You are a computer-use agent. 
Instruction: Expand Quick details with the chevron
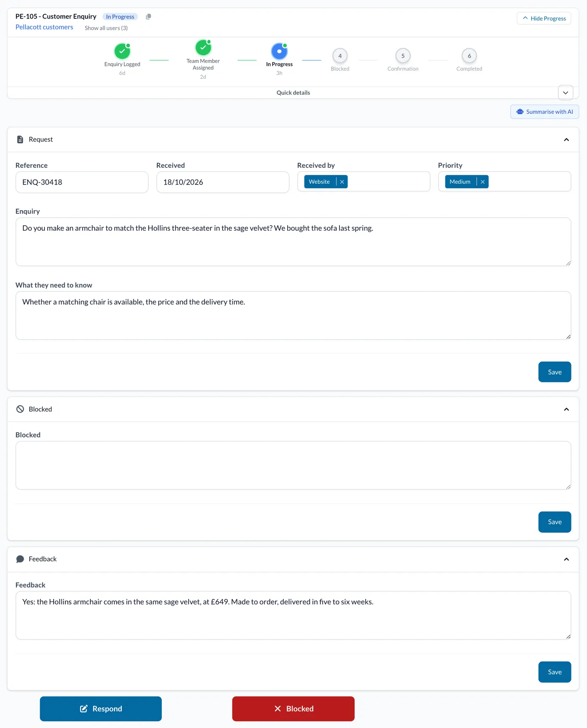pyautogui.click(x=566, y=93)
